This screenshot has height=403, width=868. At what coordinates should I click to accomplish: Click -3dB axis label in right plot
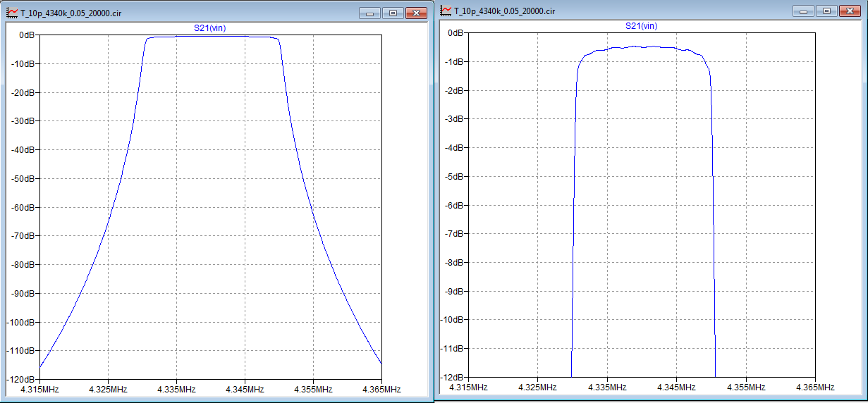pyautogui.click(x=455, y=118)
